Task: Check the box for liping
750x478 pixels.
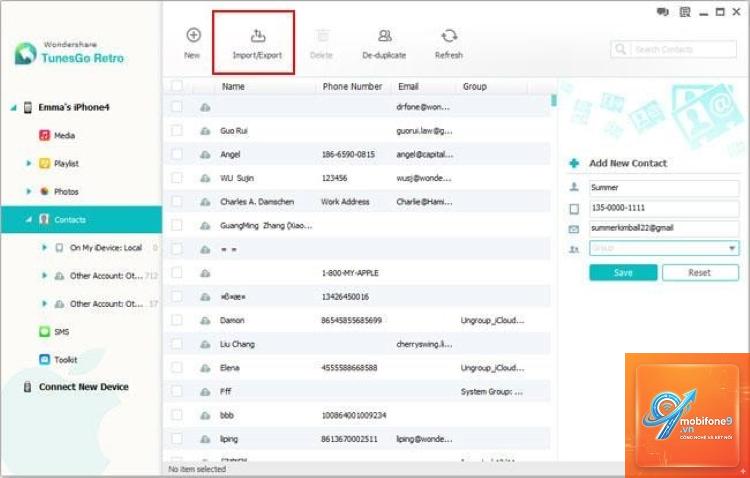Action: (177, 439)
